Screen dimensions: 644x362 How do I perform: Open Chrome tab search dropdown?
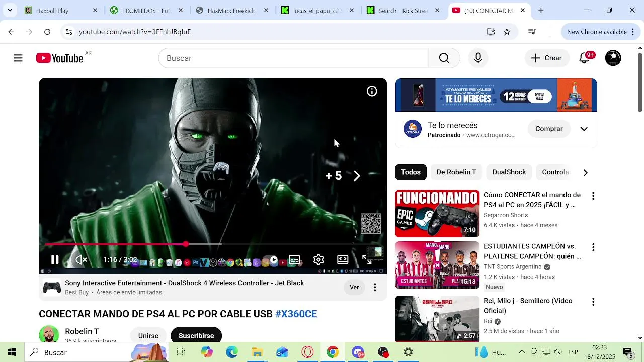click(x=10, y=10)
